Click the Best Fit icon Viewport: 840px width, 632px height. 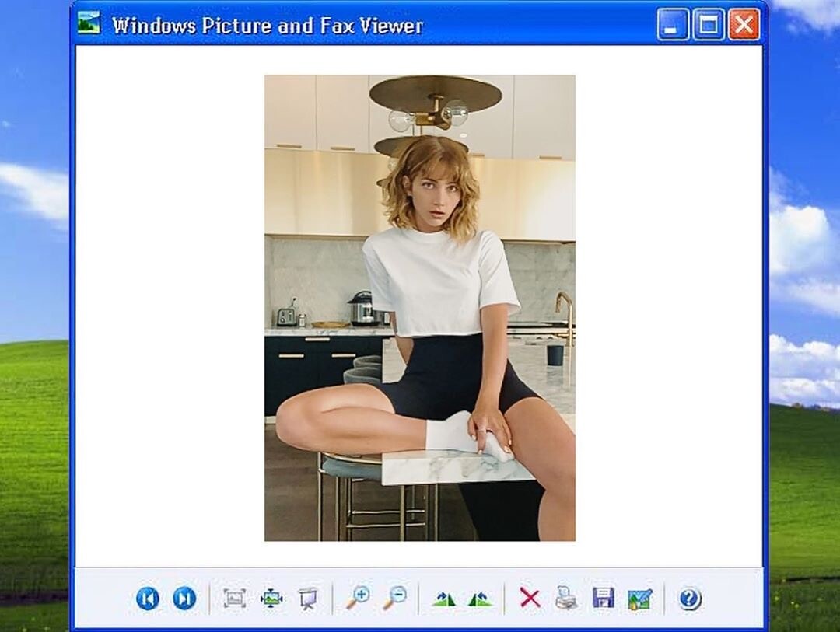pos(234,598)
